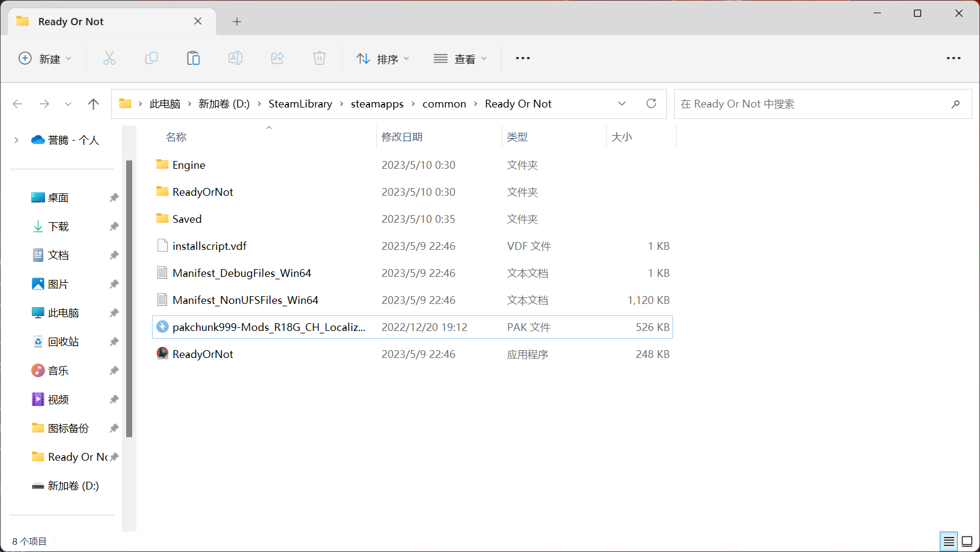This screenshot has width=980, height=552.
Task: Open chevron after steamapps in breadcrumb
Action: (413, 104)
